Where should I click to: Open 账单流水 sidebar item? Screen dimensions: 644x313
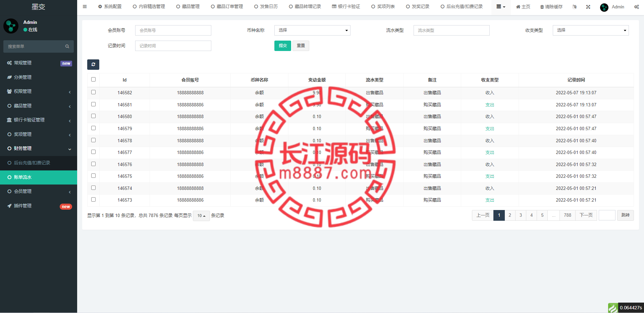tap(39, 177)
